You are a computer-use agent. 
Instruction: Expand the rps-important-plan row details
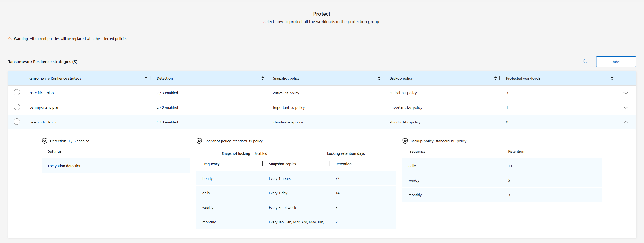pos(626,108)
